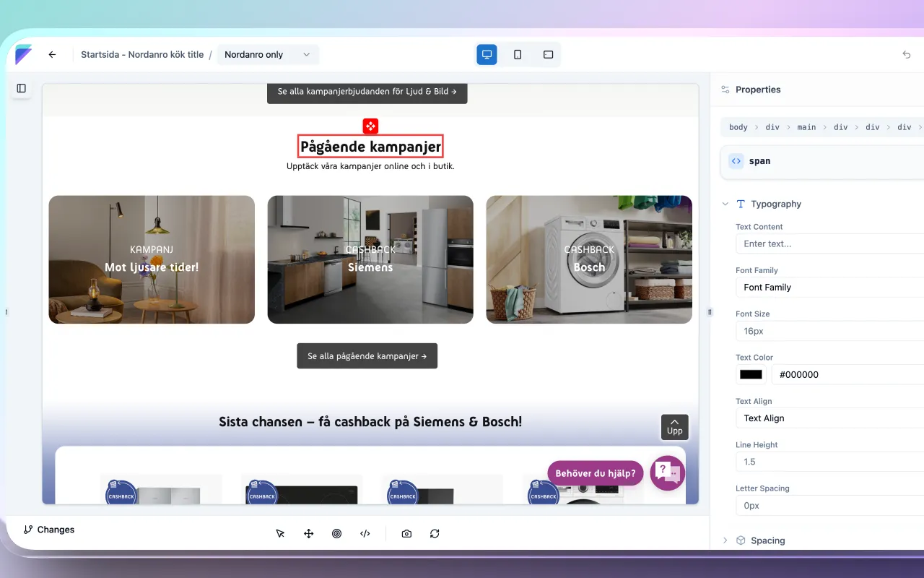924x578 pixels.
Task: Switch to desktop preview mode
Action: (487, 54)
